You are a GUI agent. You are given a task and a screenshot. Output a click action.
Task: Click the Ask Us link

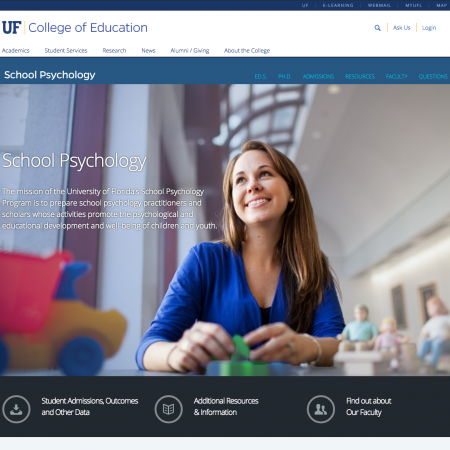[401, 28]
